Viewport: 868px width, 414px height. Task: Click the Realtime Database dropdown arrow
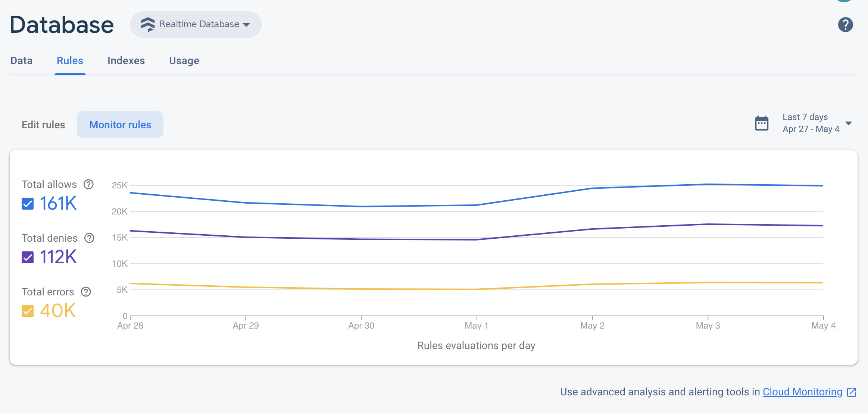[x=248, y=24]
